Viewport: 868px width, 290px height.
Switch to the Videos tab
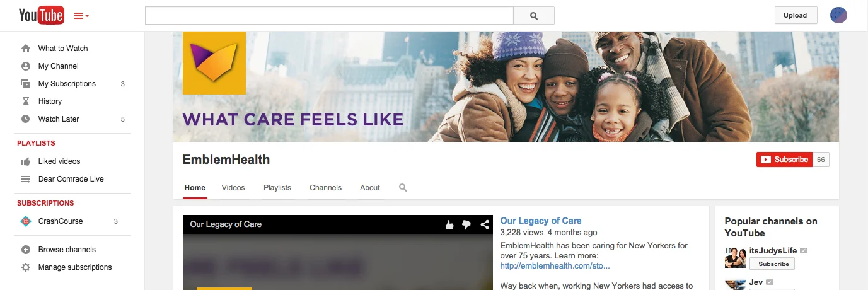coord(233,188)
